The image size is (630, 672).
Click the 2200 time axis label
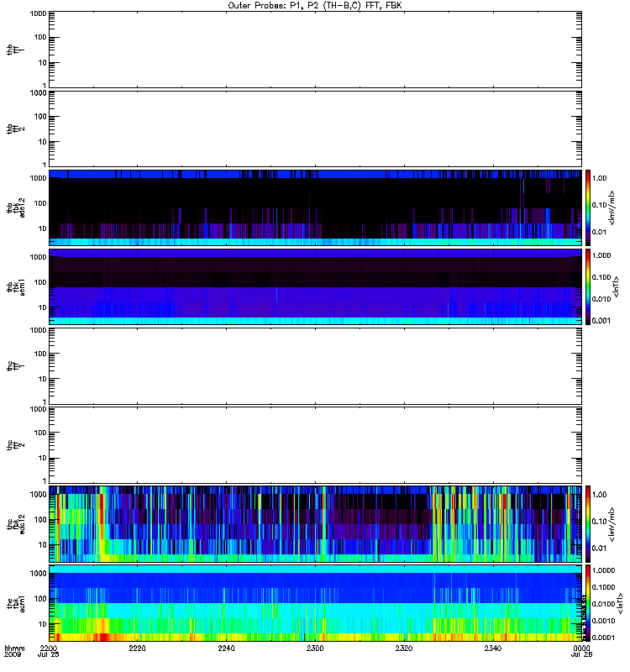(49, 648)
